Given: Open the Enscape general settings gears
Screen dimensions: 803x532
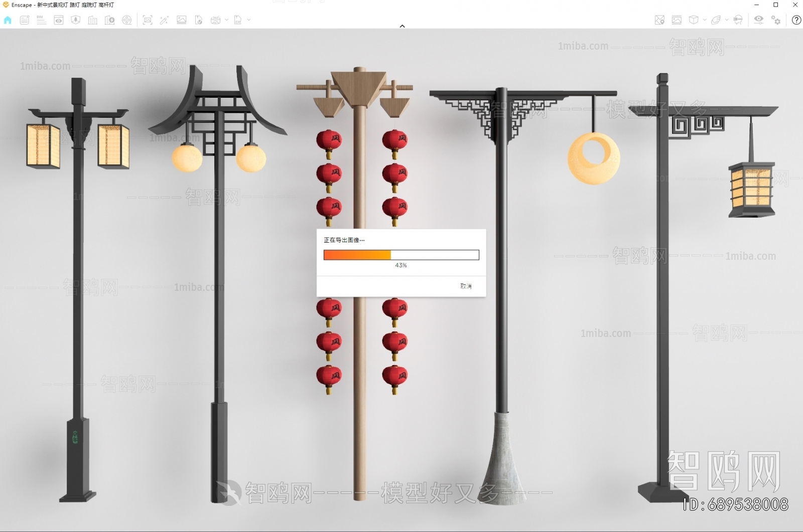Looking at the screenshot, I should pyautogui.click(x=776, y=20).
